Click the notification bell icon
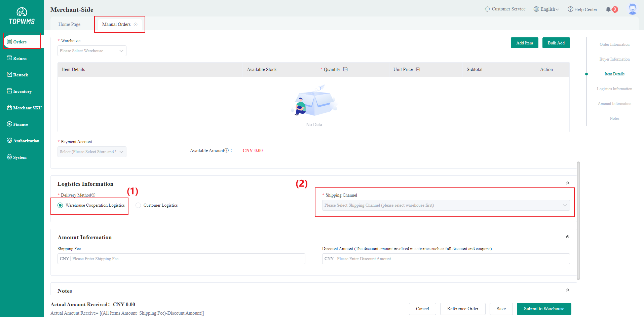 [608, 9]
